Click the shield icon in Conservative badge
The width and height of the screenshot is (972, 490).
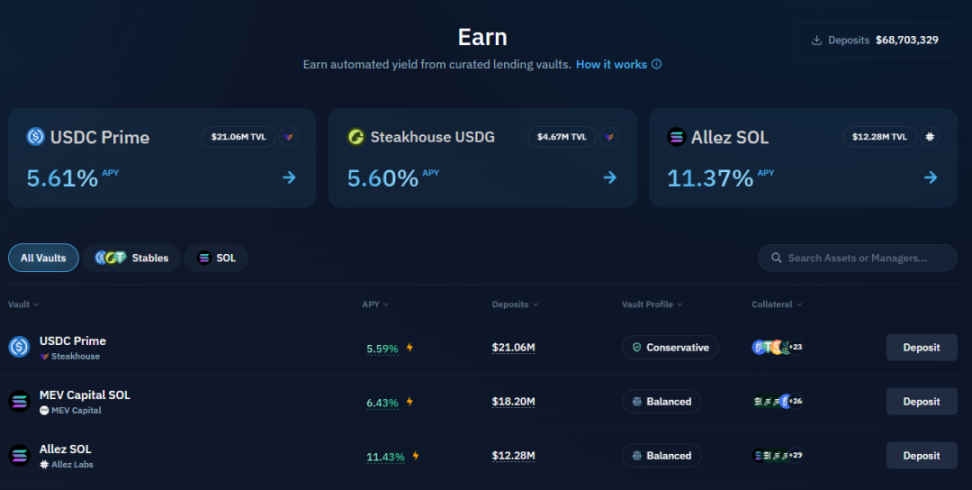(x=637, y=347)
